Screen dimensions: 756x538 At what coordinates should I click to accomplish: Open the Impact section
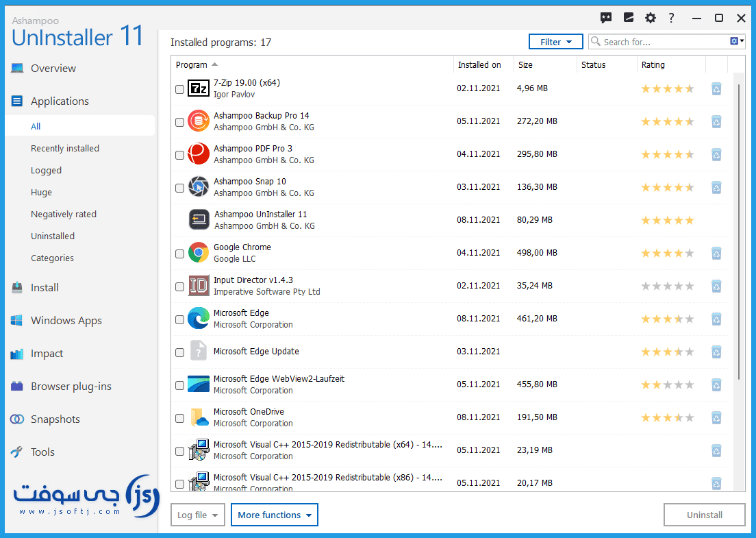(47, 354)
